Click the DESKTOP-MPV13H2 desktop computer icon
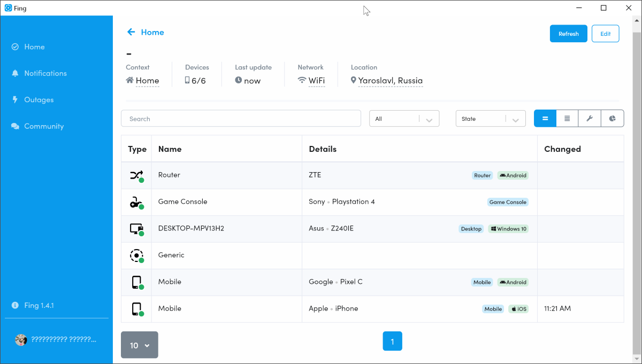Viewport: 642px width, 364px height. (137, 229)
